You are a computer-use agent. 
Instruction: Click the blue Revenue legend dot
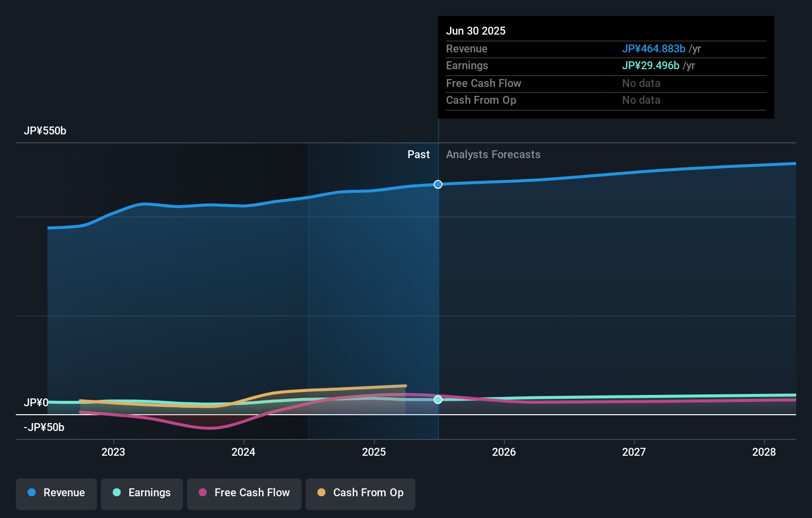pos(32,493)
